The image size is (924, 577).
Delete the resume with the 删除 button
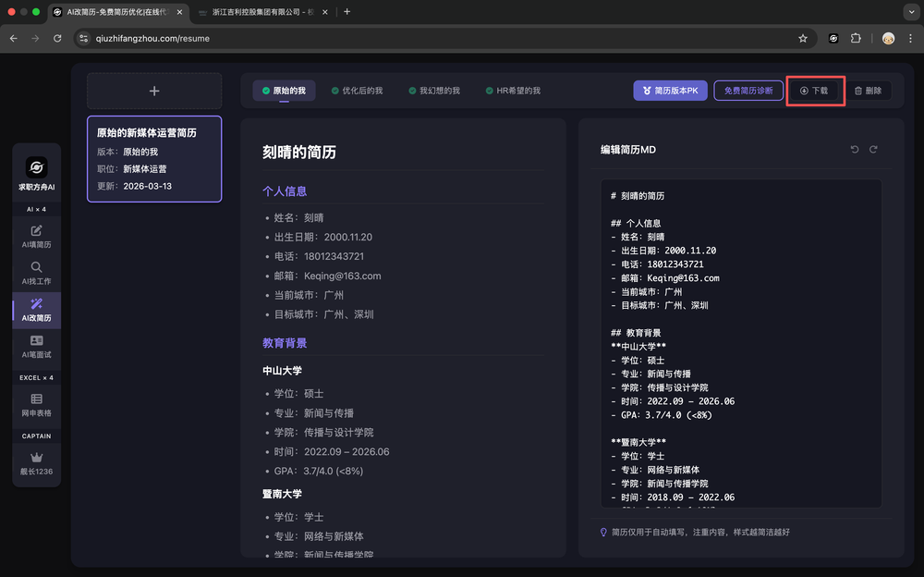(868, 91)
